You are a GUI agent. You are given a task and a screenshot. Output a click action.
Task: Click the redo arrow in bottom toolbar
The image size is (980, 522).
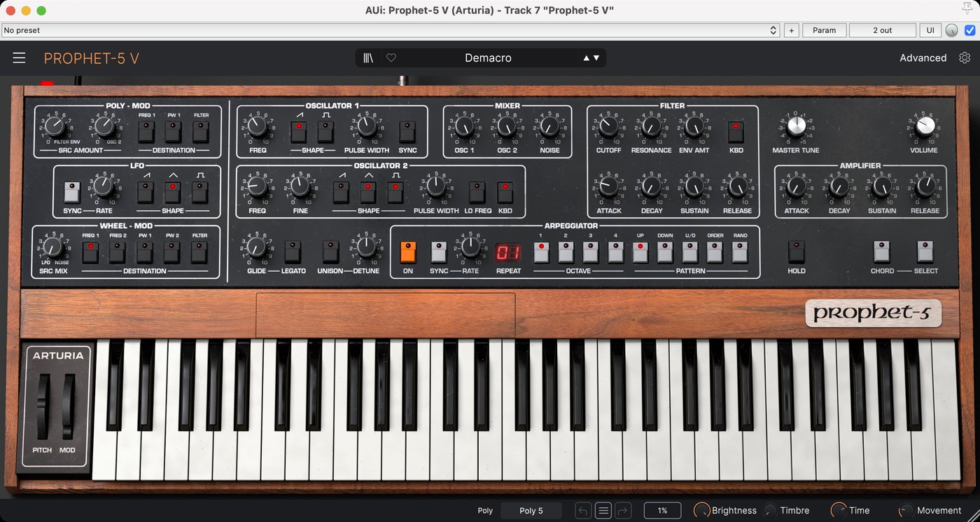point(623,511)
